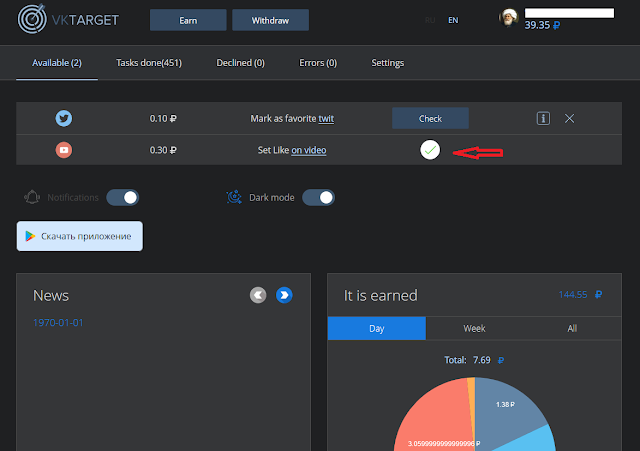Select the Available (2) tab

point(57,63)
